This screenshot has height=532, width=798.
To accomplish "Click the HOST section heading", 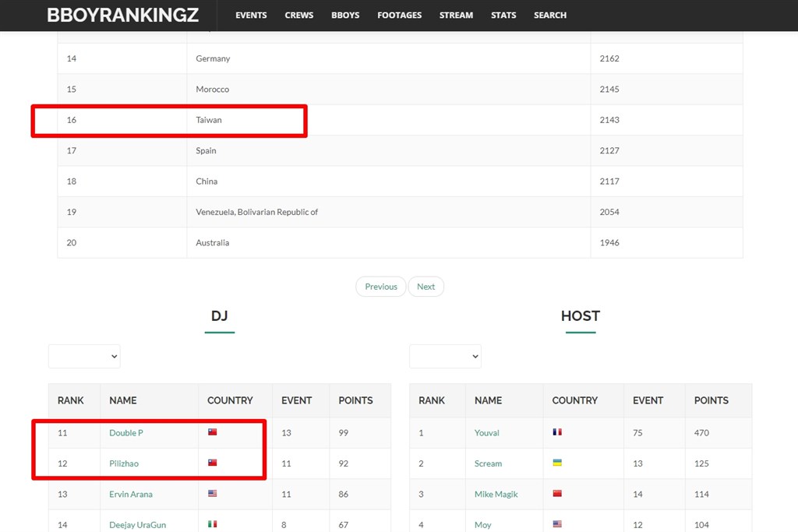I will coord(580,315).
